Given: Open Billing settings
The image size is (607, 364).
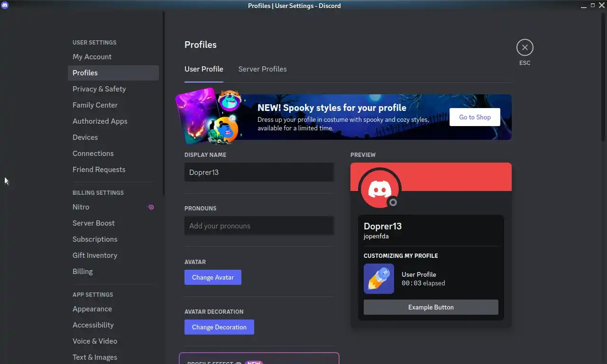Looking at the screenshot, I should point(113,272).
